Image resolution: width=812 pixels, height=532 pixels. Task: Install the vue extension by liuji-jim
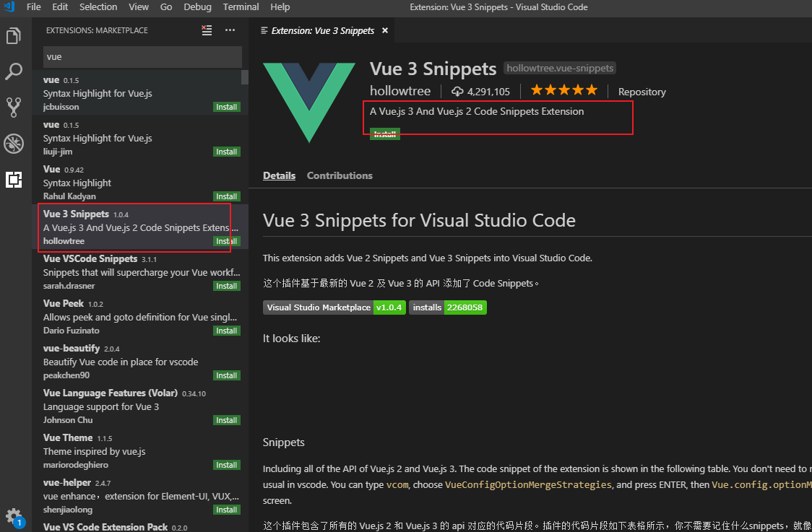tap(227, 152)
